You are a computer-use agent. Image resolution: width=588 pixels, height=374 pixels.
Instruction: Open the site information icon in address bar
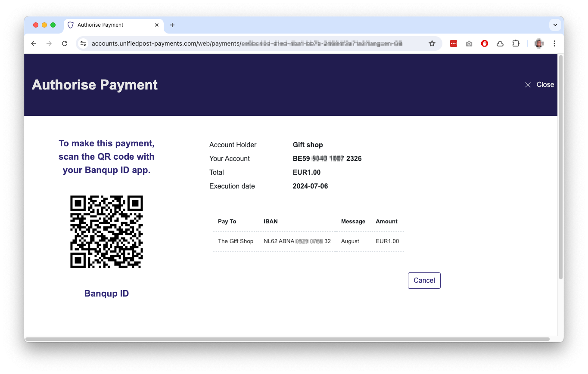pos(84,43)
